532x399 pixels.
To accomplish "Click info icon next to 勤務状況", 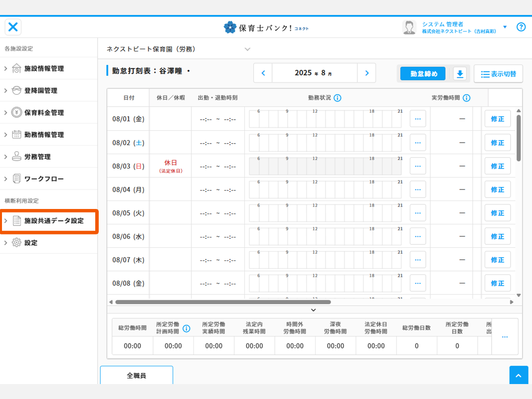I will (x=337, y=98).
